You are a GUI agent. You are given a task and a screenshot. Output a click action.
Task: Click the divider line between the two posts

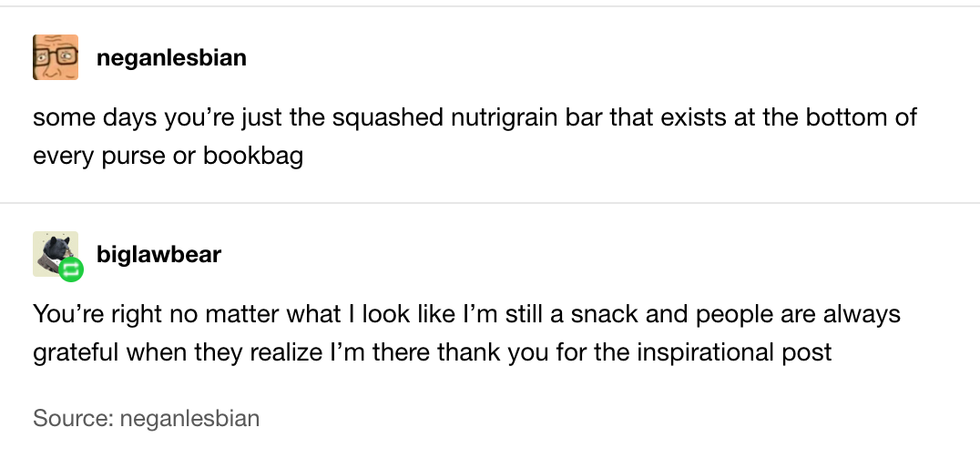click(490, 203)
